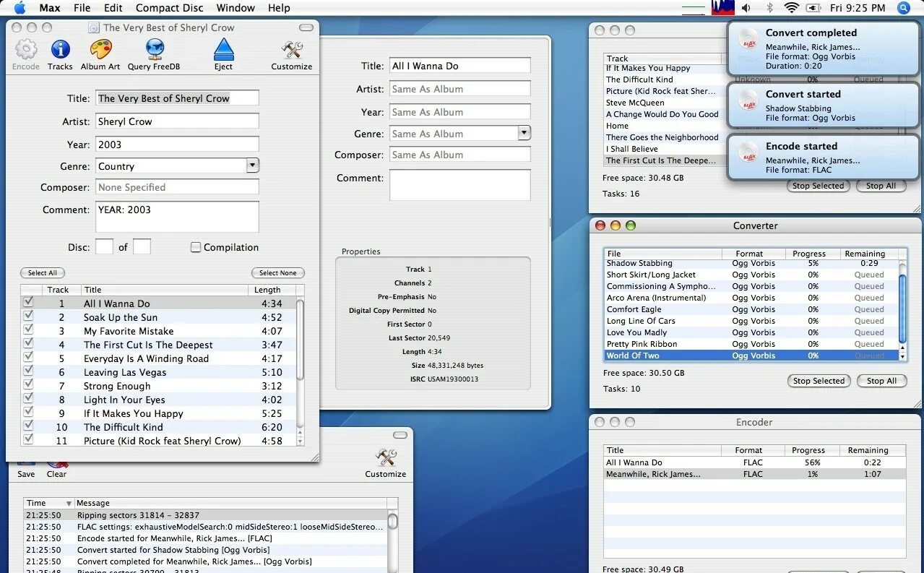Open the Edit menu
This screenshot has height=573, width=924.
[113, 8]
